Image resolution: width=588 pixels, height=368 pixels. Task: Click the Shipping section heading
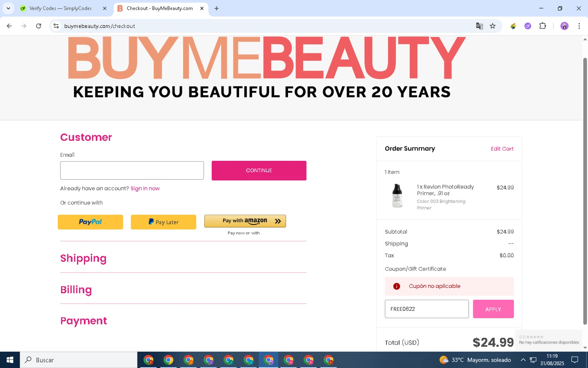point(83,258)
